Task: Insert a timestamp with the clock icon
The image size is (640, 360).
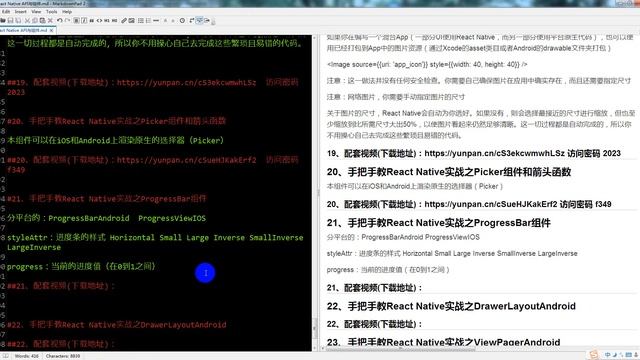Action: coord(182,20)
